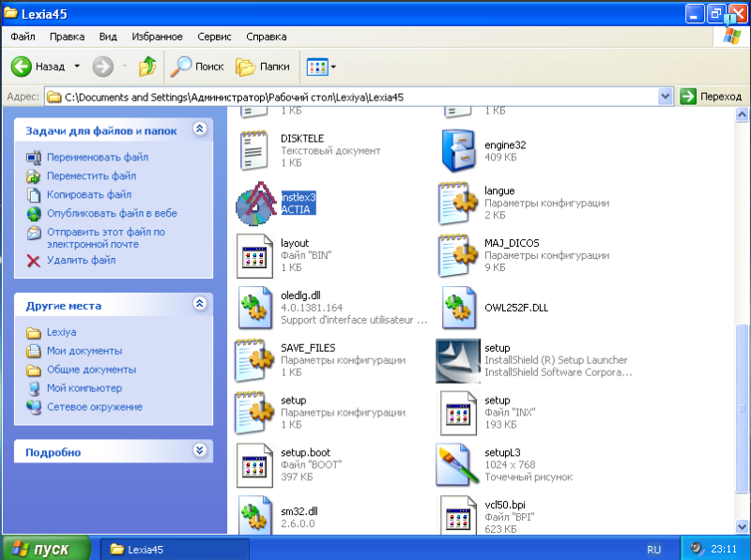Select the setupL3 bitmap image file
Viewport: 751px width, 560px height.
tap(459, 464)
